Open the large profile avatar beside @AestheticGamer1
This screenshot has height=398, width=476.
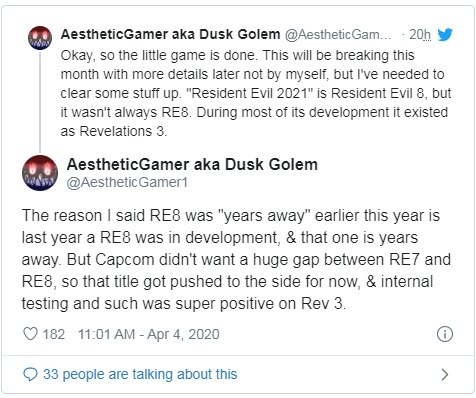(x=40, y=173)
